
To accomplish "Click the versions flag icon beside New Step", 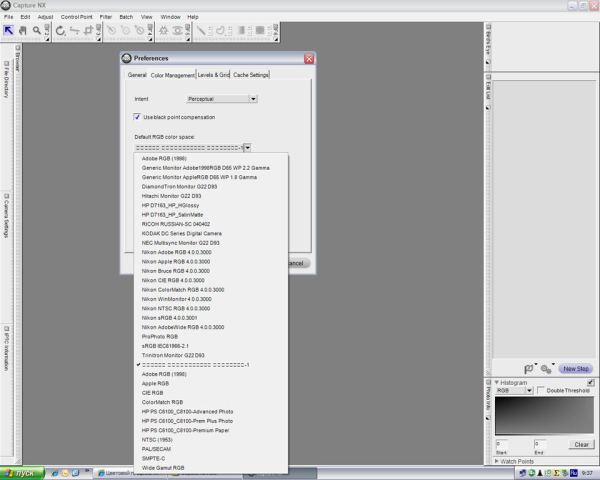I will click(528, 369).
